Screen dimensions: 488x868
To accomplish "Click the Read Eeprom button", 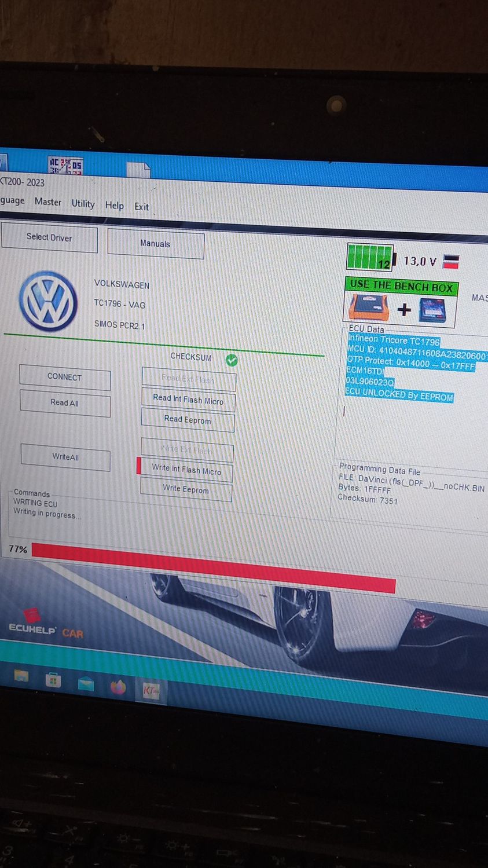I will pos(188,420).
